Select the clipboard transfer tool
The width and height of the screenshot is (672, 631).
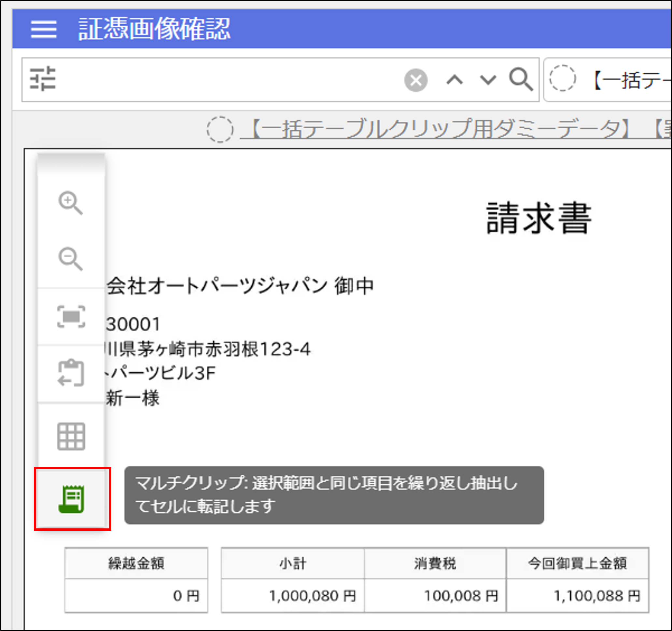pos(71,373)
